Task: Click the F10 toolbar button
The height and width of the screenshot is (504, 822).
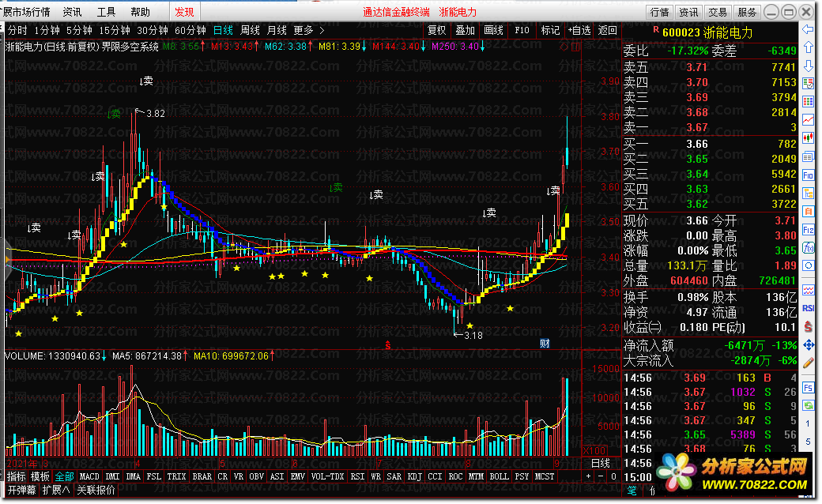Action: 522,30
